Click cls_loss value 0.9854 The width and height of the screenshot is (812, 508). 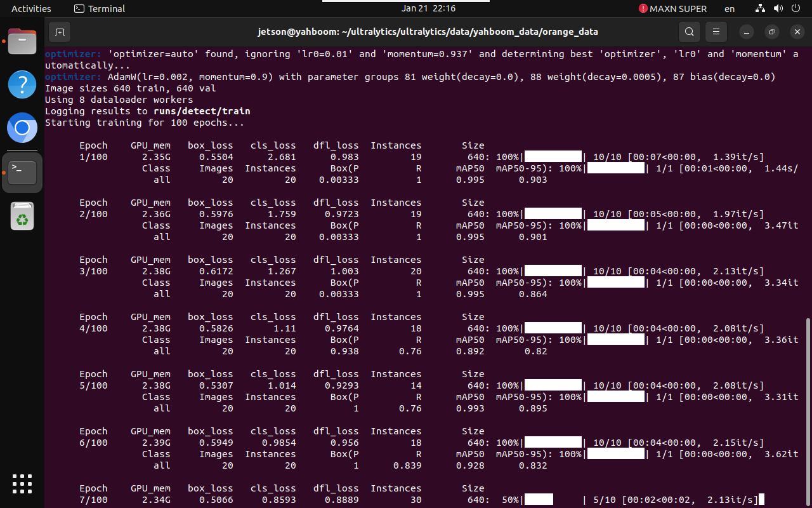(278, 443)
